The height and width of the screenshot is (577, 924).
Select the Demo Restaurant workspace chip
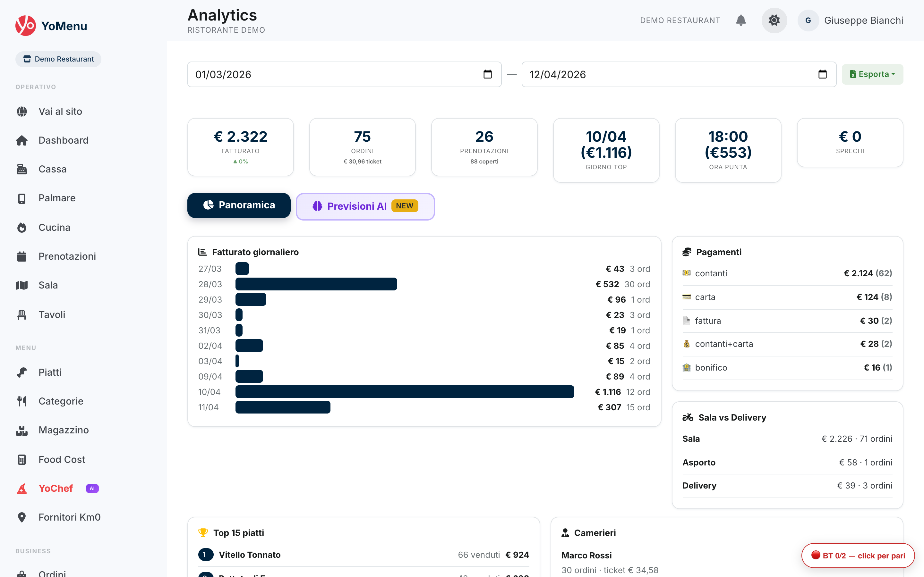pos(58,59)
